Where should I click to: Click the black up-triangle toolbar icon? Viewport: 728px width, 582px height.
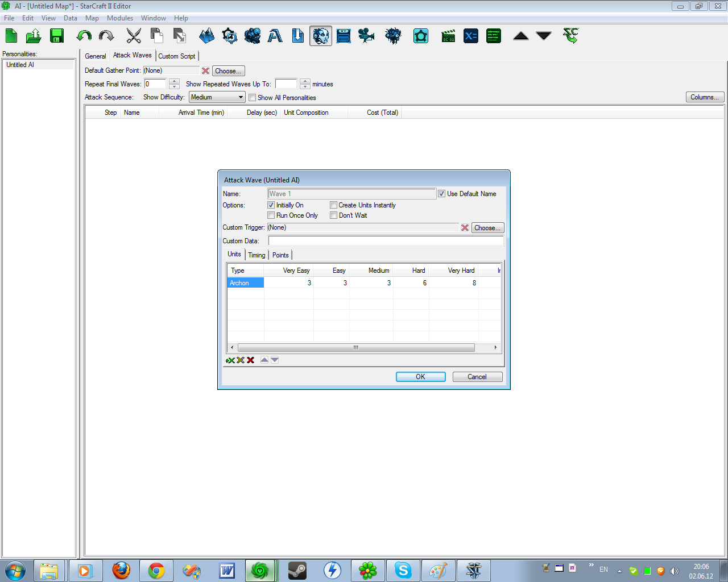pyautogui.click(x=521, y=36)
